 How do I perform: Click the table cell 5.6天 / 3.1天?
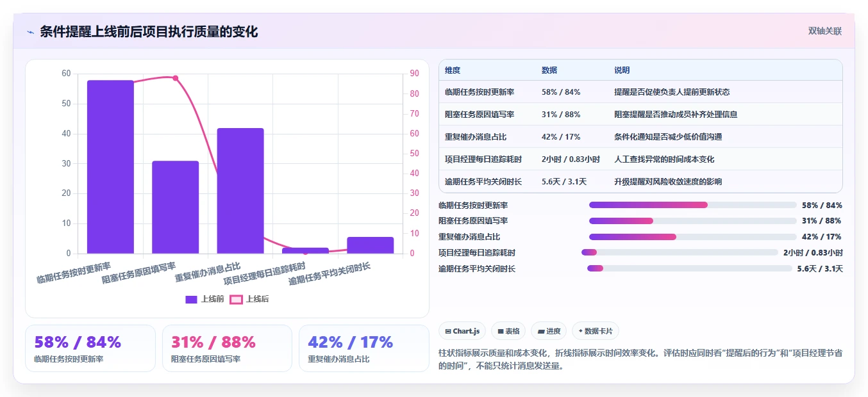tap(564, 181)
